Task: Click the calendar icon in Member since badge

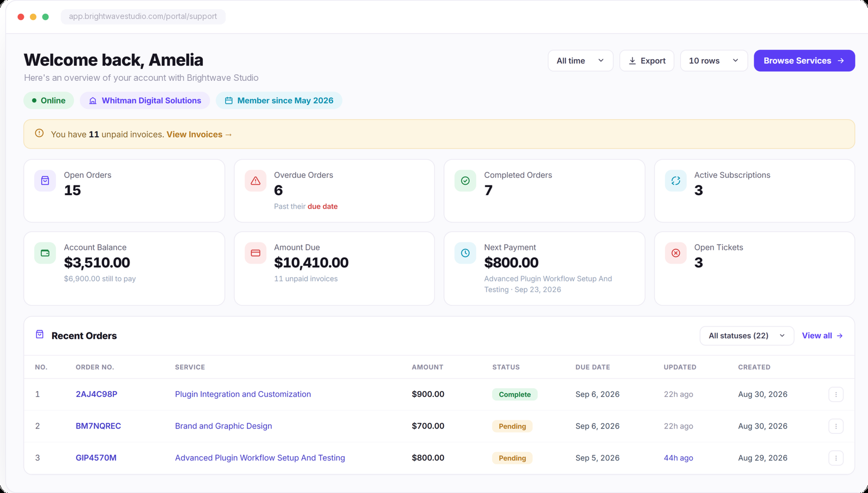Action: (x=229, y=101)
